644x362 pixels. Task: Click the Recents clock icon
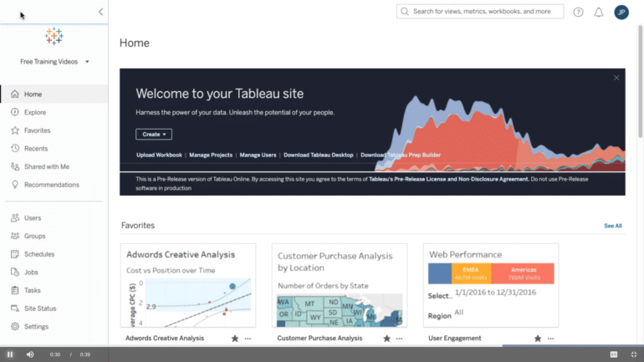(x=15, y=148)
